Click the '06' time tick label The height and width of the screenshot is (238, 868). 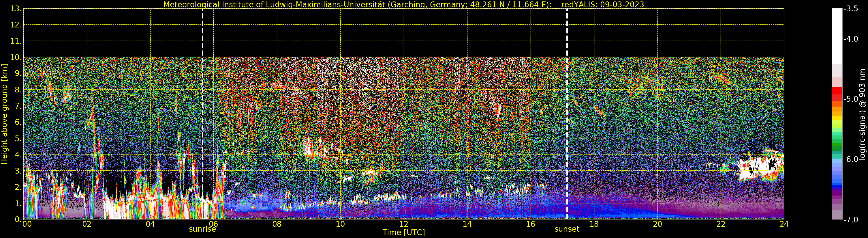pos(214,224)
